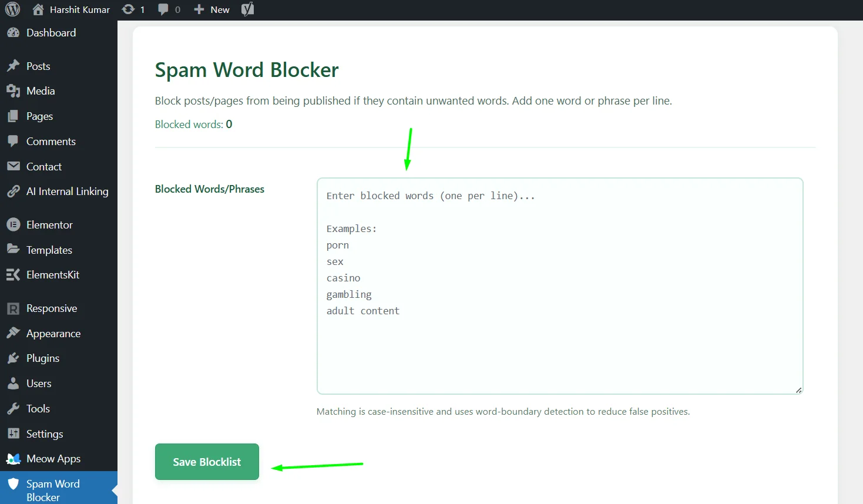This screenshot has height=504, width=863.
Task: Click the Responsive icon in the sidebar
Action: click(13, 308)
